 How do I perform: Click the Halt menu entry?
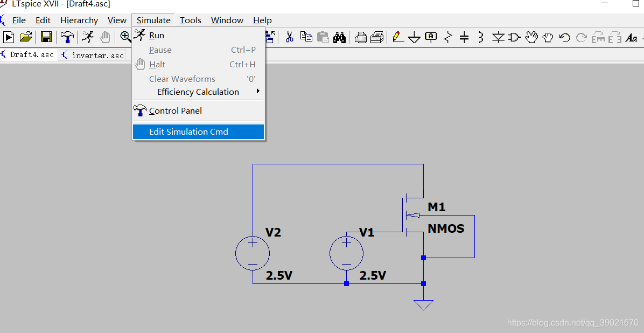click(x=198, y=64)
